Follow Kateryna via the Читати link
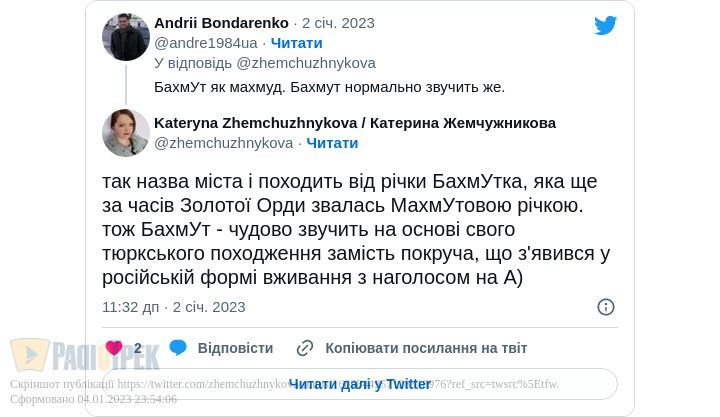720x417 pixels. [x=332, y=143]
